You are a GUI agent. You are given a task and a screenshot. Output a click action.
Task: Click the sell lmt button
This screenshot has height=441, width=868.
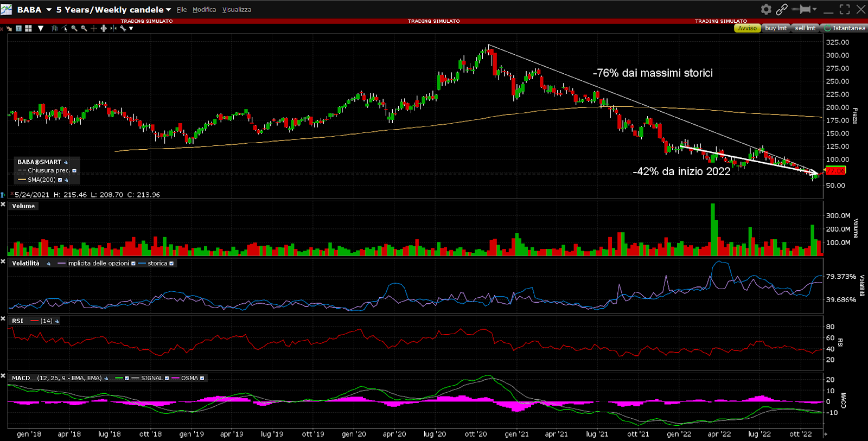tap(805, 28)
